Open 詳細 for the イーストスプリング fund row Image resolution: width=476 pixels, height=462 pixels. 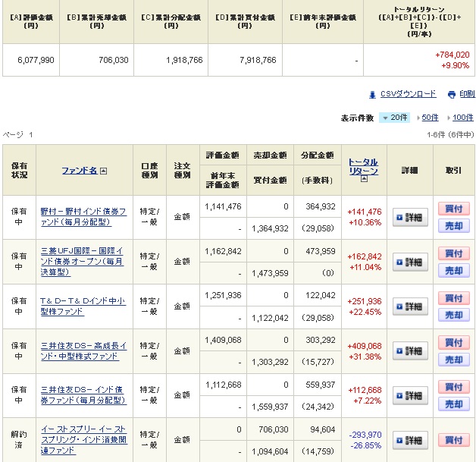tap(409, 440)
